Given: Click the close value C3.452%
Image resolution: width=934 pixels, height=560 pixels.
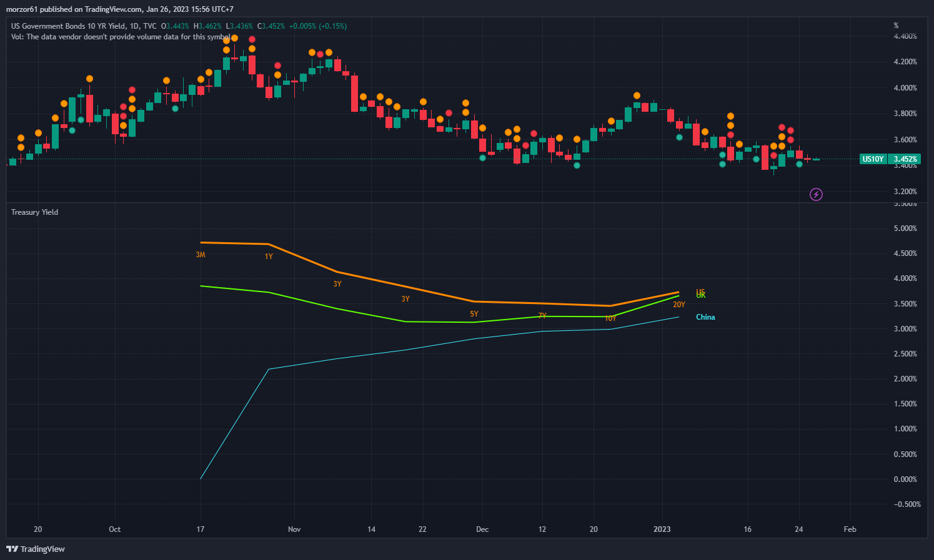Looking at the screenshot, I should pos(271,26).
